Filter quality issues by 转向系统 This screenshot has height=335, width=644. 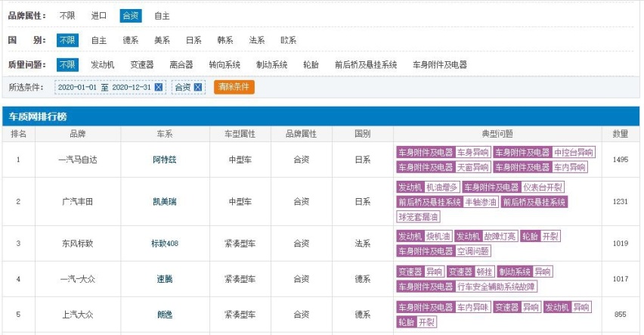(224, 64)
